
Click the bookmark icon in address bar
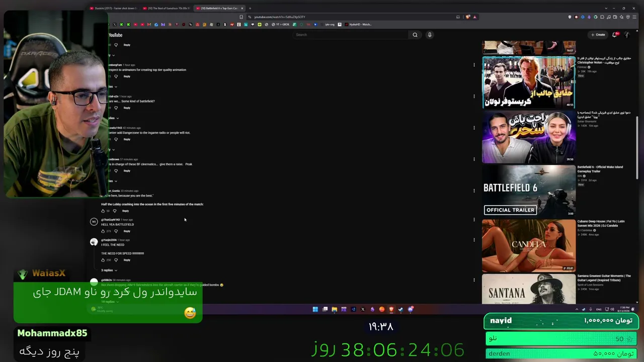tap(242, 17)
